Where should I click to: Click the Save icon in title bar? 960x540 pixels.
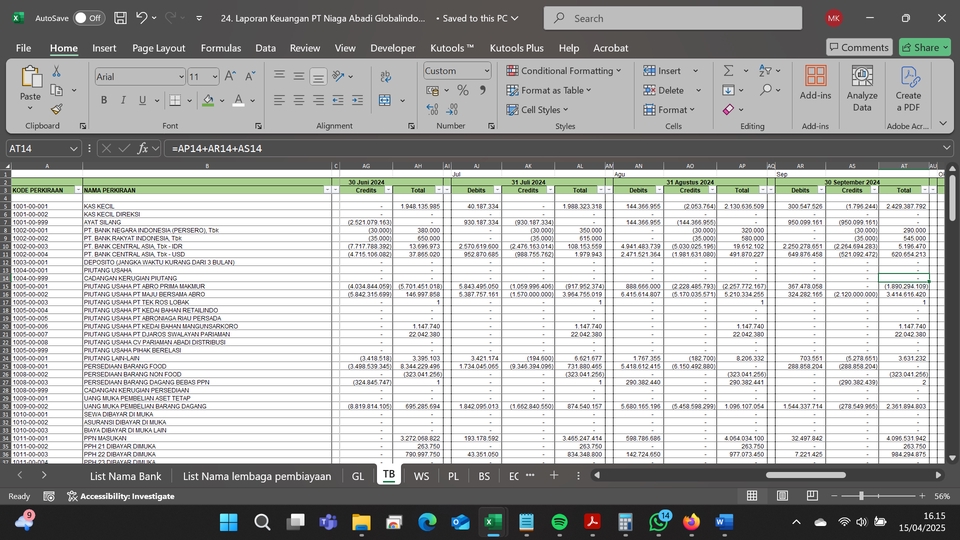point(121,18)
